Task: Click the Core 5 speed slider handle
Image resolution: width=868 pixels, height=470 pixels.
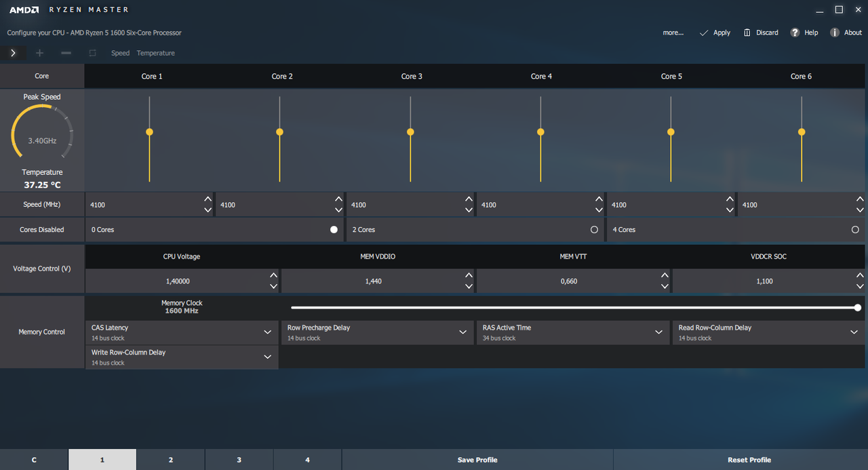Action: (x=671, y=132)
